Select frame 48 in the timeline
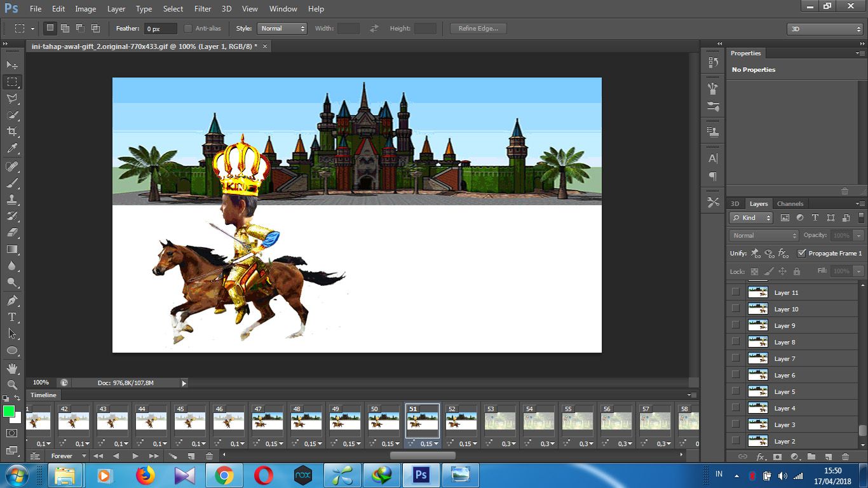Viewport: 868px width, 488px height. 307,421
